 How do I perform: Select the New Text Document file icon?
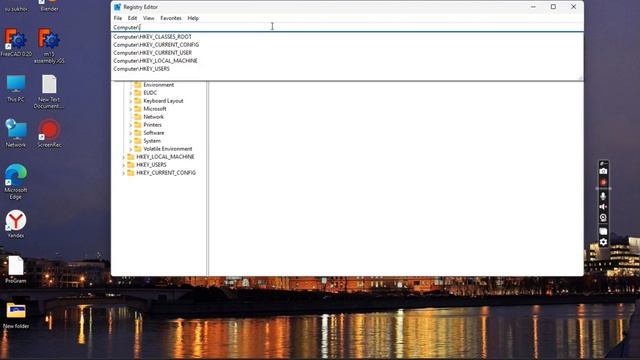(49, 91)
